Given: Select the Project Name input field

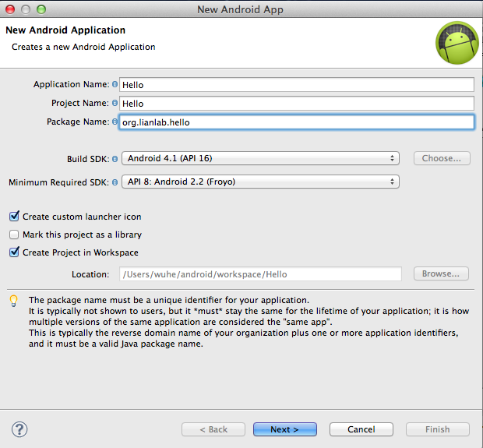Looking at the screenshot, I should coord(297,104).
